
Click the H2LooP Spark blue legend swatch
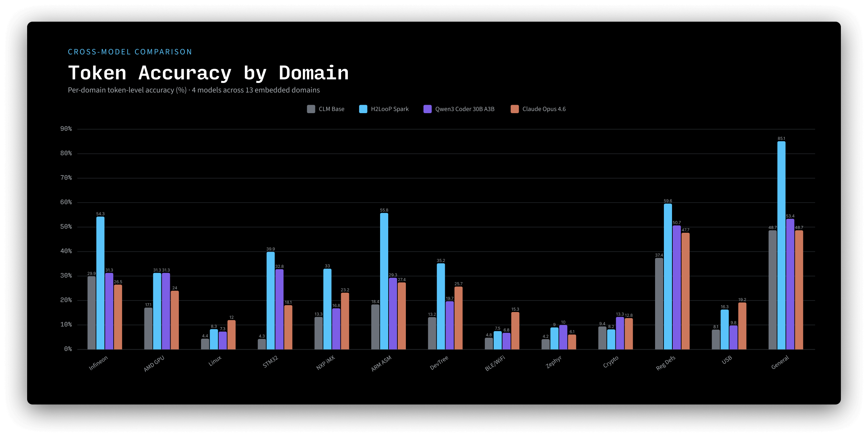coord(363,109)
